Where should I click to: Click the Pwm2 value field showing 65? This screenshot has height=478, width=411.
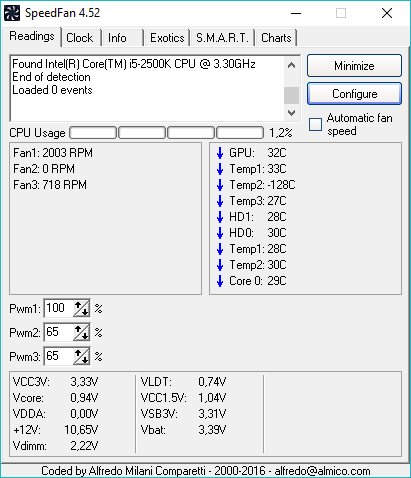59,332
